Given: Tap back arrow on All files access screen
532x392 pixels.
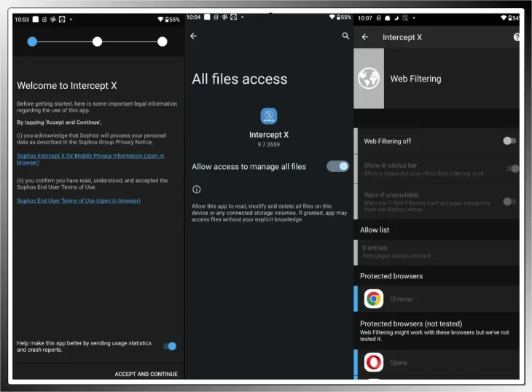Looking at the screenshot, I should [x=194, y=36].
